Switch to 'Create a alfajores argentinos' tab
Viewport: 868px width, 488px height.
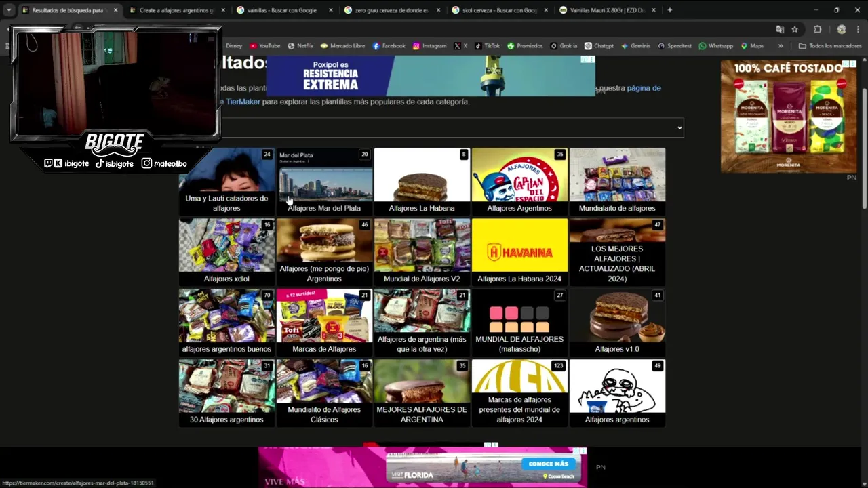pyautogui.click(x=176, y=10)
